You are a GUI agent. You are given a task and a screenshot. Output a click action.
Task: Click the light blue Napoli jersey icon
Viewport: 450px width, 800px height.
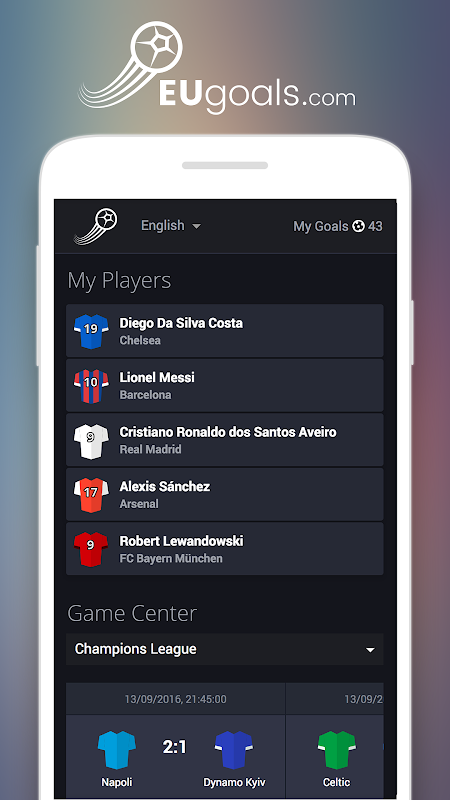[x=117, y=749]
